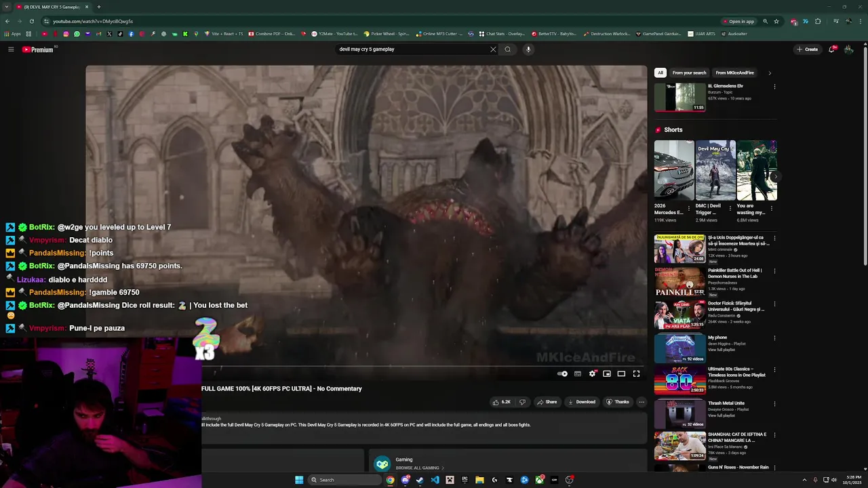Screen dimensions: 868x488
Task: Click the Thanks button
Action: click(x=618, y=402)
